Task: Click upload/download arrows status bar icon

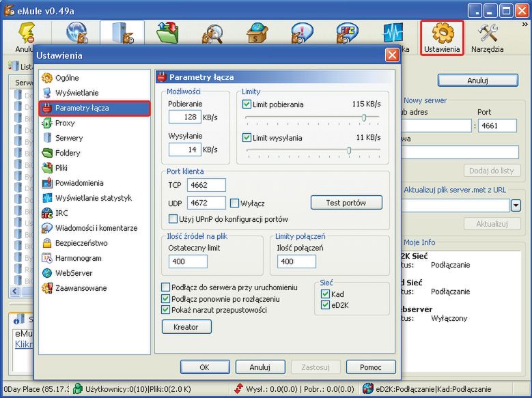Action: coord(239,389)
